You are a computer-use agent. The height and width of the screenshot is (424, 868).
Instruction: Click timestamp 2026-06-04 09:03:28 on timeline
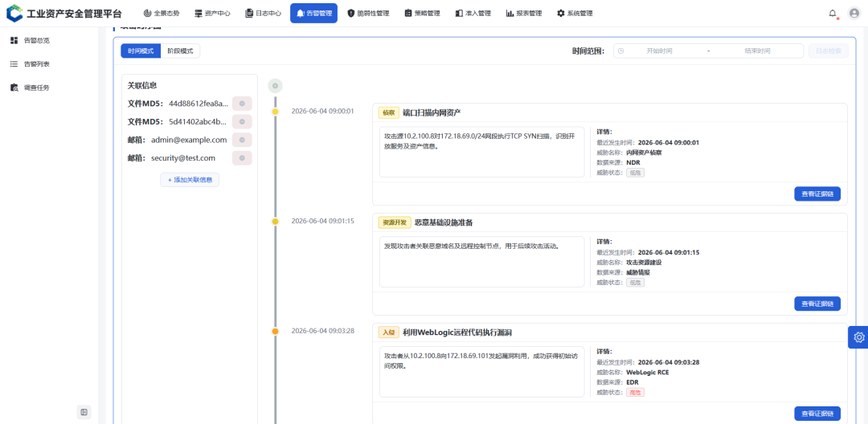[x=322, y=331]
